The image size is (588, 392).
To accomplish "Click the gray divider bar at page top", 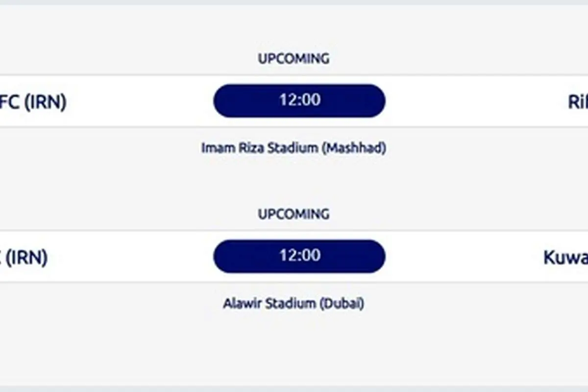I will click(x=294, y=2).
